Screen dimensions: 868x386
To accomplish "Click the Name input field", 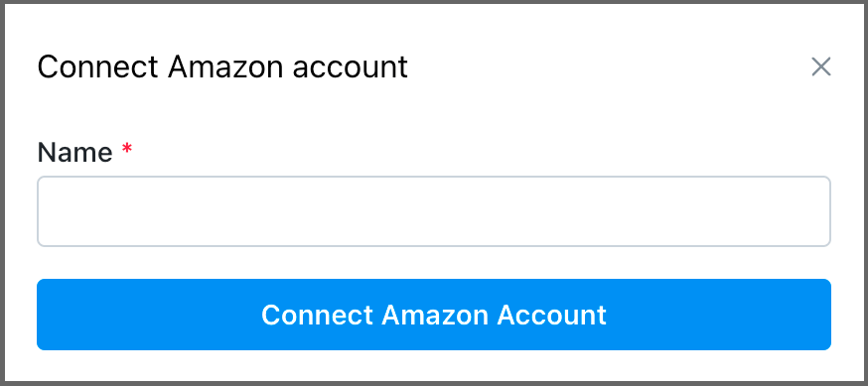I will click(433, 211).
